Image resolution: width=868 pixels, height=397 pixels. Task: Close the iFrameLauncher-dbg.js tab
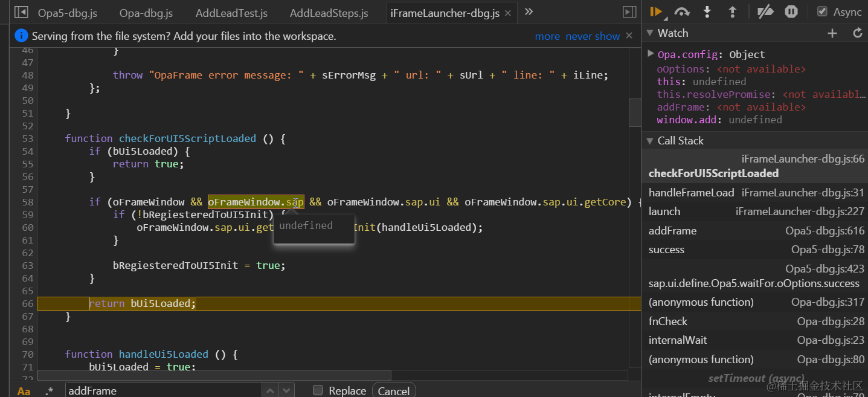(507, 13)
